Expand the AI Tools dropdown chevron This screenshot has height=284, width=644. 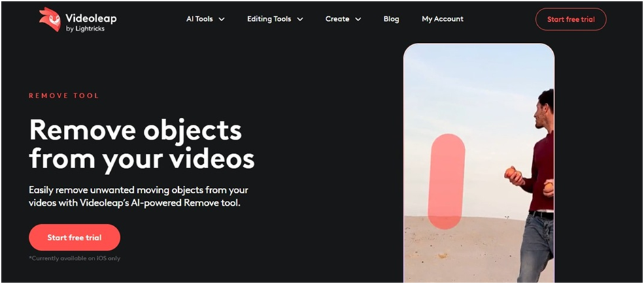coord(222,19)
